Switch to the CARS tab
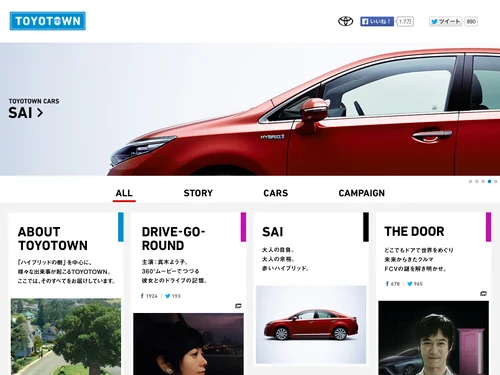500x375 pixels. (x=276, y=193)
